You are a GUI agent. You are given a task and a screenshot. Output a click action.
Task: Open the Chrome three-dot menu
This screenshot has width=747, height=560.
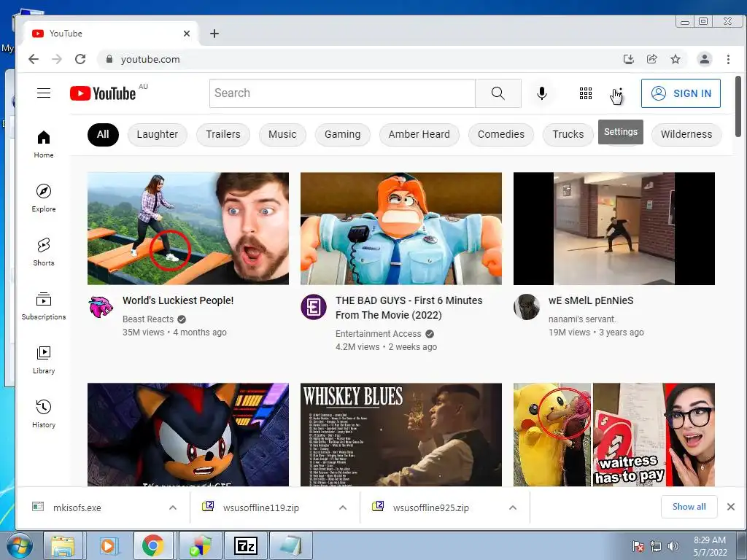[728, 59]
